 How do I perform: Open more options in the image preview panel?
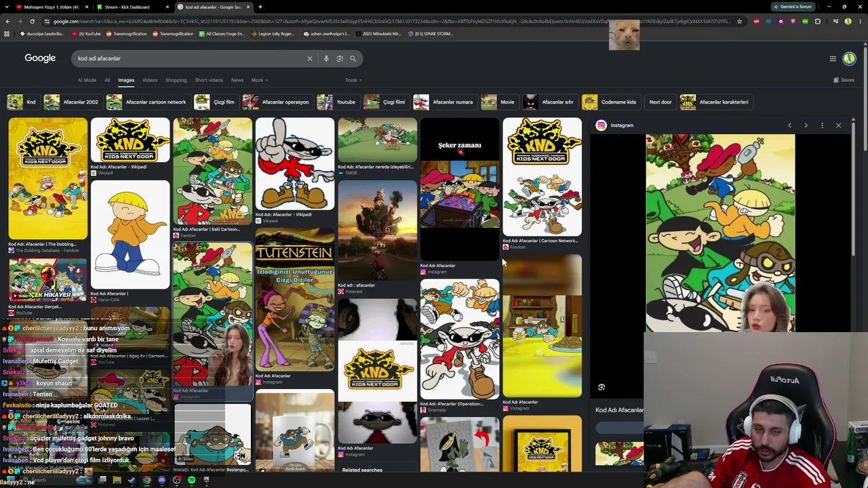(822, 125)
